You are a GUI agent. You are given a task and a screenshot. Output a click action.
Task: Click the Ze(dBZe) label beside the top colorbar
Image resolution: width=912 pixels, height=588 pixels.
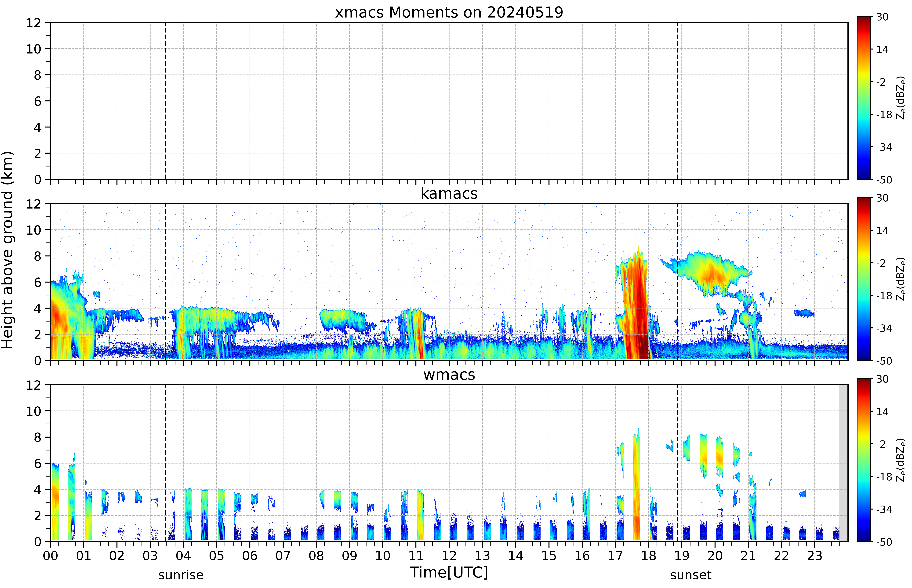[x=901, y=98]
